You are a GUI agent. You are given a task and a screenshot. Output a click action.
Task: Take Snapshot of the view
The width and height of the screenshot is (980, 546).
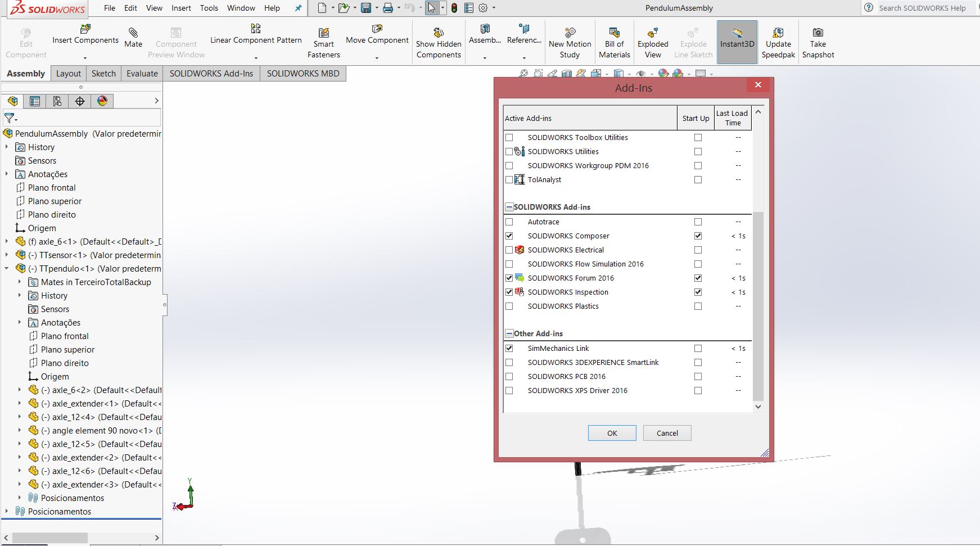point(818,43)
